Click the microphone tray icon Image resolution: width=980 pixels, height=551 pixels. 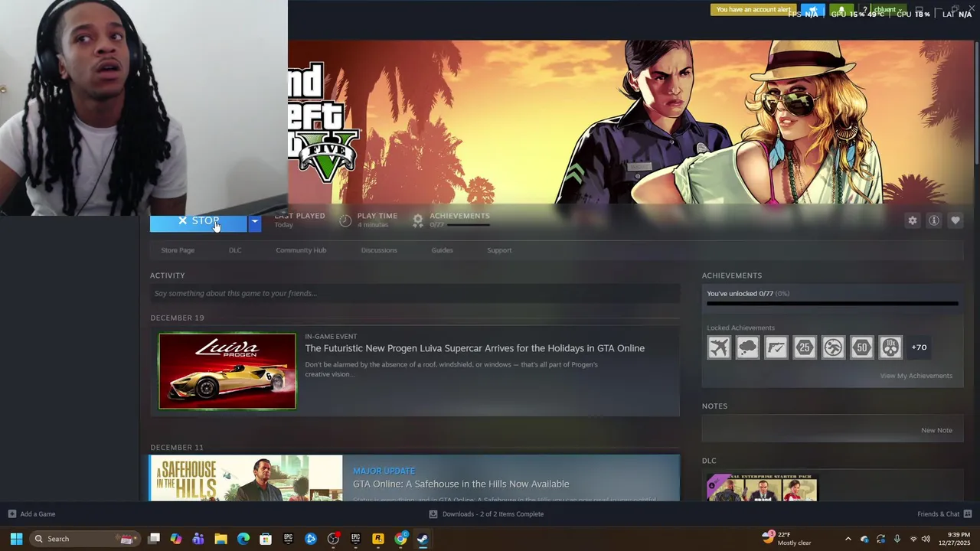897,539
